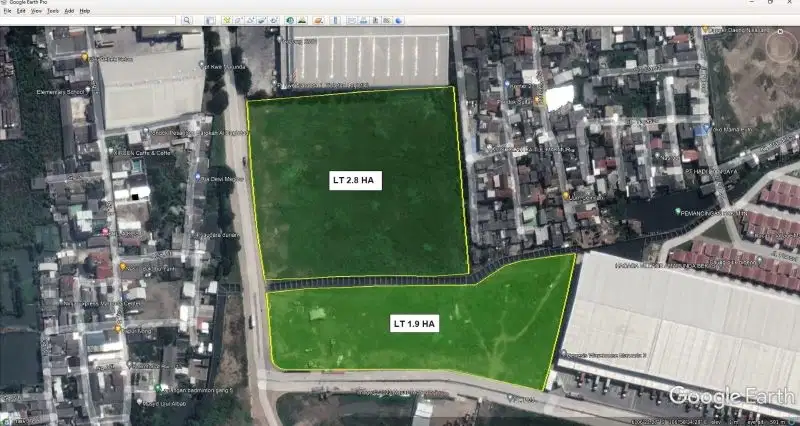Select the Add Placemark tool
Image resolution: width=800 pixels, height=426 pixels.
click(x=227, y=20)
